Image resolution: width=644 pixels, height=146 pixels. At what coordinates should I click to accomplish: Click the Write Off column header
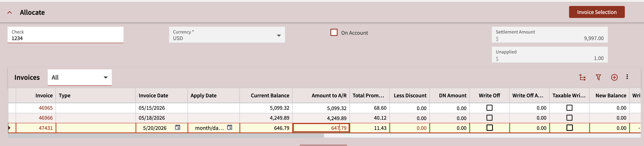(x=489, y=95)
